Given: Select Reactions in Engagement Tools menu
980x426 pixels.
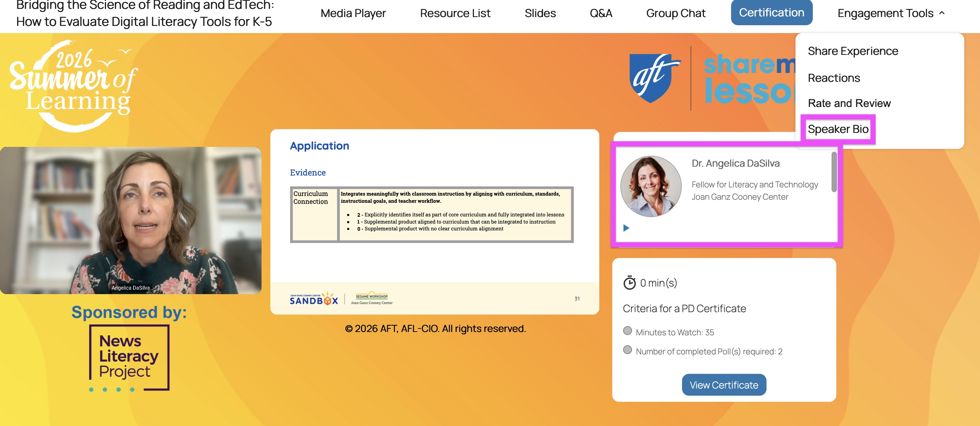Looking at the screenshot, I should tap(834, 78).
